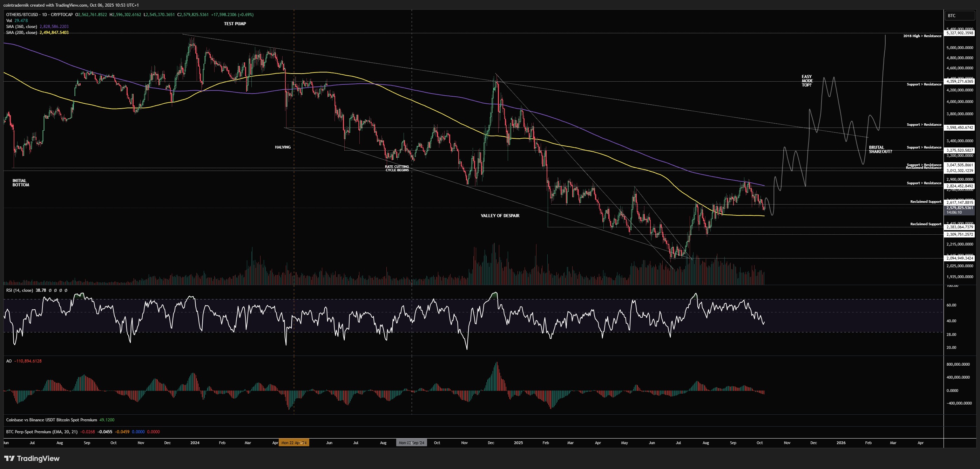Select the VALLEY OF DESPAIR annotation

500,216
